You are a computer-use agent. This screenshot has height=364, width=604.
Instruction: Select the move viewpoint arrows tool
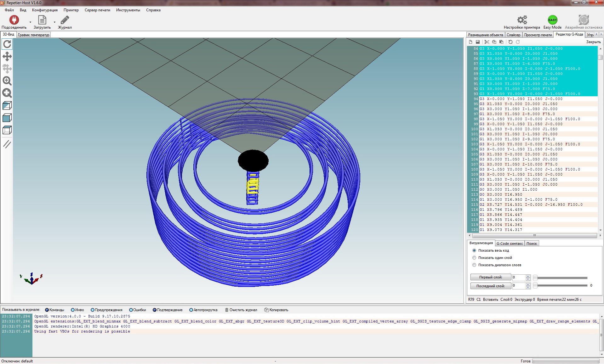[x=7, y=57]
